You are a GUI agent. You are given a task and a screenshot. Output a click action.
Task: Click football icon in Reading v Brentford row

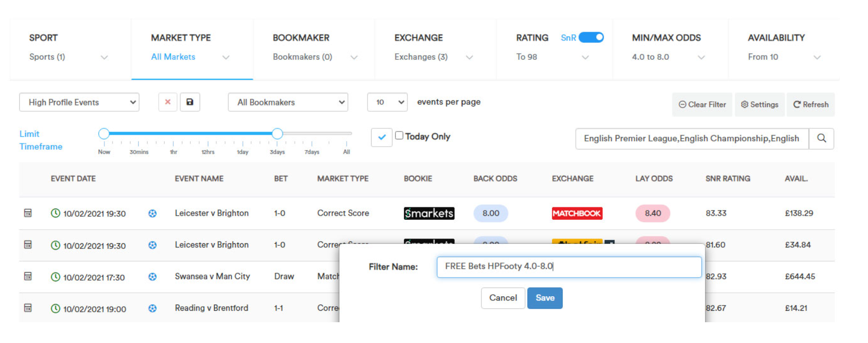[152, 309]
